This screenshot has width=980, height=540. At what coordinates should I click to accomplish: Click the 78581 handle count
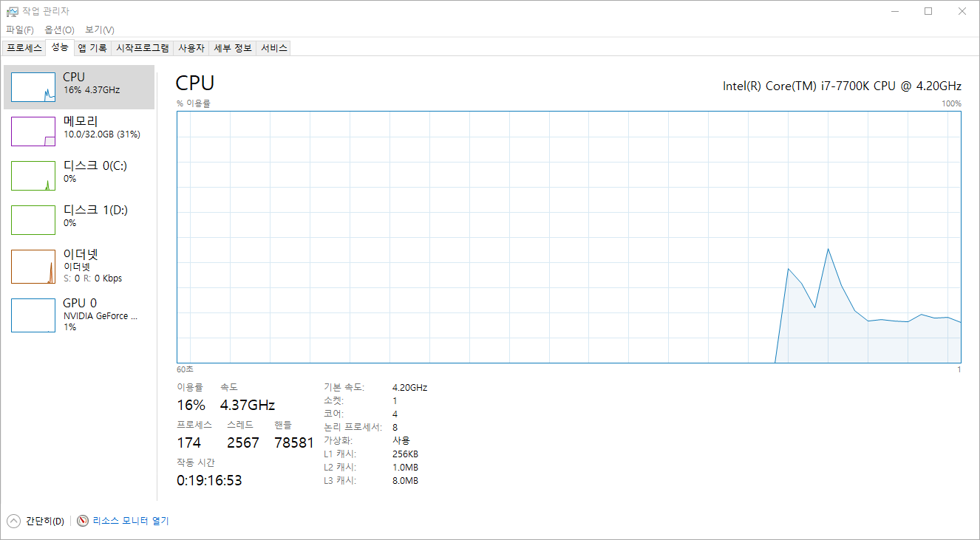tap(294, 442)
